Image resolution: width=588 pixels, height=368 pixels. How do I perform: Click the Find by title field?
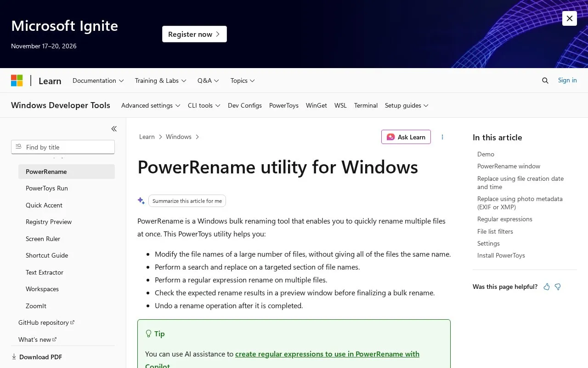[x=63, y=147]
